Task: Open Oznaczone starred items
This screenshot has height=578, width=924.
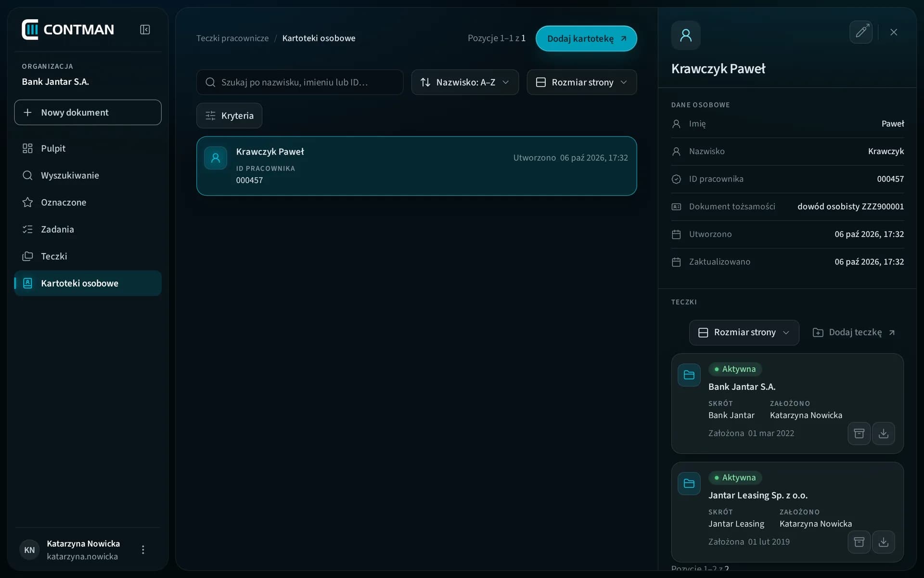Action: pyautogui.click(x=88, y=202)
